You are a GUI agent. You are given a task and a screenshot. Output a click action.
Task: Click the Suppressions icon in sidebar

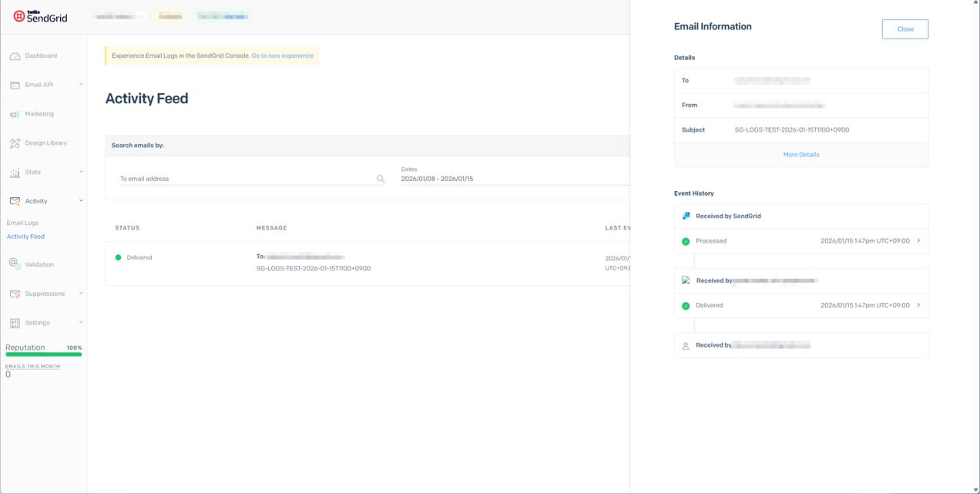[x=15, y=294]
